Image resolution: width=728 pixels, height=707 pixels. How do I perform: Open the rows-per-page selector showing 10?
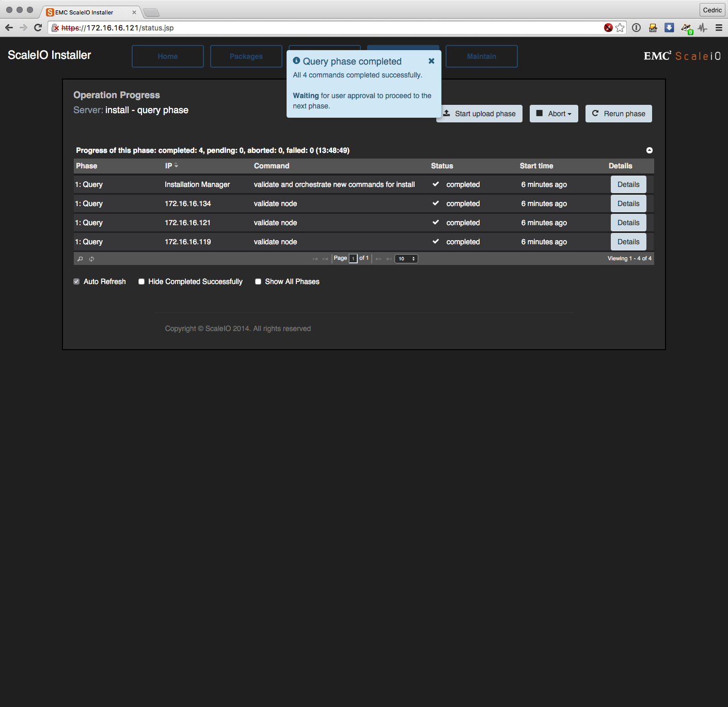406,259
